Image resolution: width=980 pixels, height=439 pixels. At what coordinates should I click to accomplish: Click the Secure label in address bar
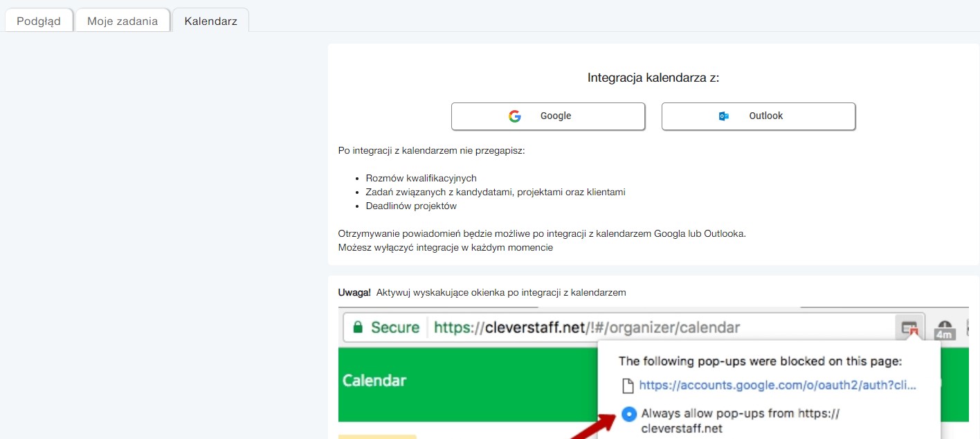pos(395,328)
